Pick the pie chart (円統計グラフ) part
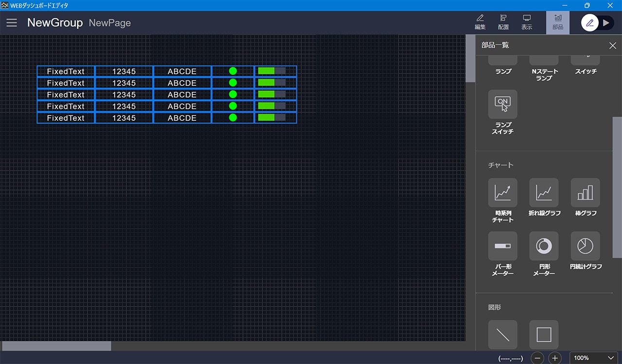 pyautogui.click(x=585, y=246)
